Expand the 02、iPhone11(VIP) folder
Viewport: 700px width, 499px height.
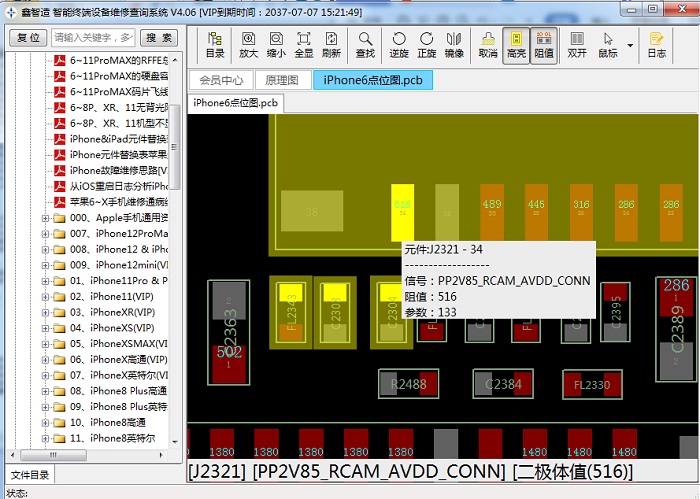tap(45, 297)
